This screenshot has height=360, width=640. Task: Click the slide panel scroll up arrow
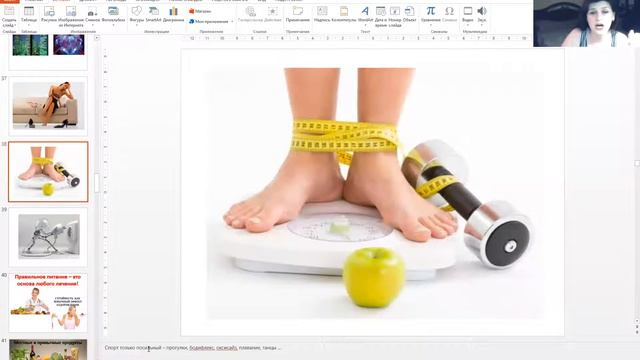(x=97, y=38)
